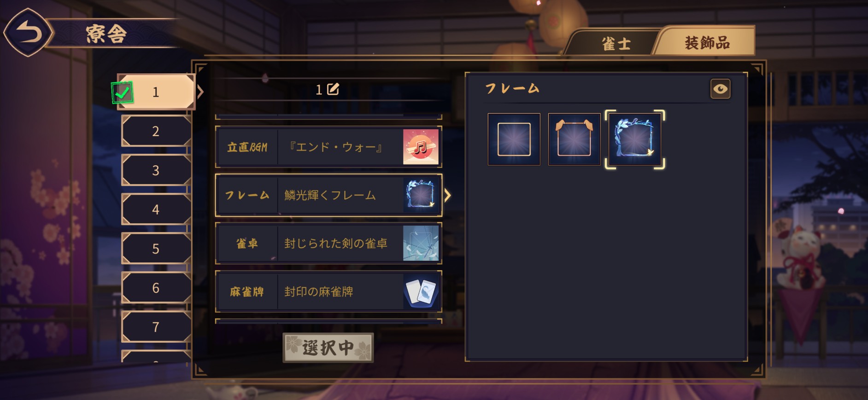Click the pencil edit icon next to preset name
The height and width of the screenshot is (400, 868).
333,89
